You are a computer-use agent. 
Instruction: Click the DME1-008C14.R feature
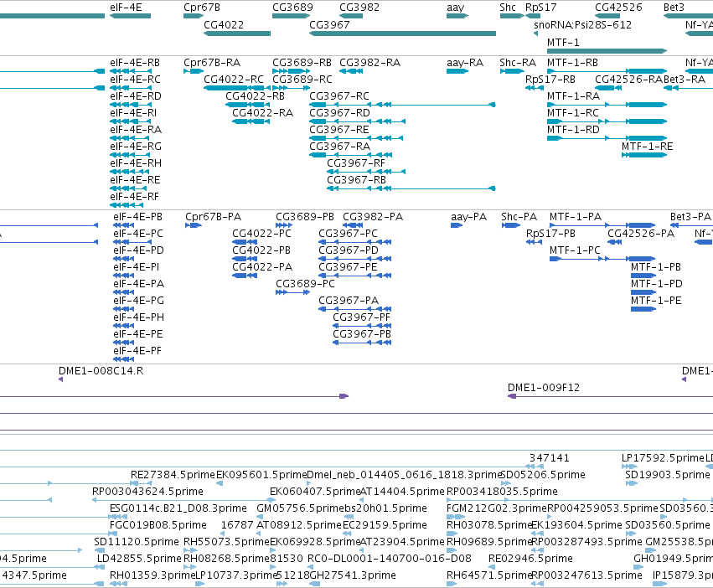(x=101, y=371)
